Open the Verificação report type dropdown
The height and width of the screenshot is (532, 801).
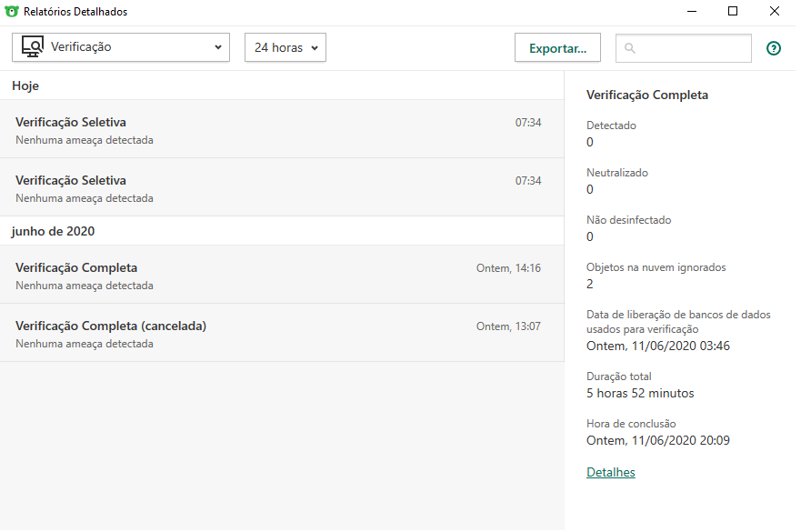121,47
